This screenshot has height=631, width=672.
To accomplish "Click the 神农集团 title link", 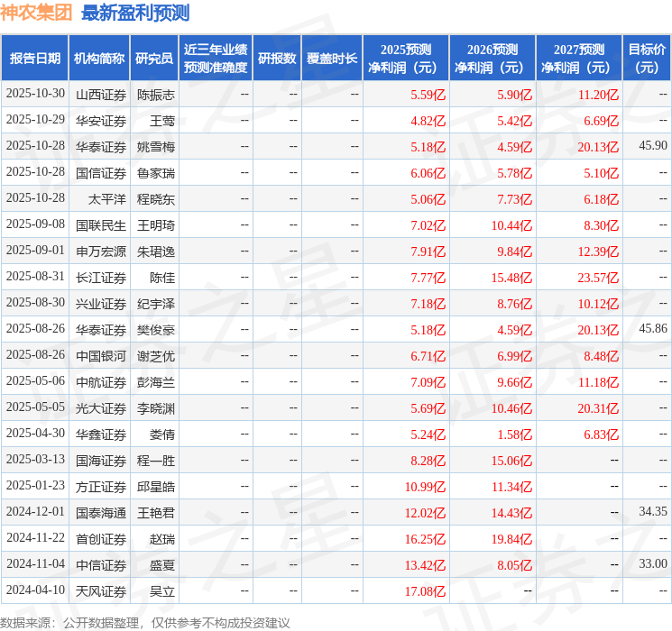I will click(x=37, y=13).
